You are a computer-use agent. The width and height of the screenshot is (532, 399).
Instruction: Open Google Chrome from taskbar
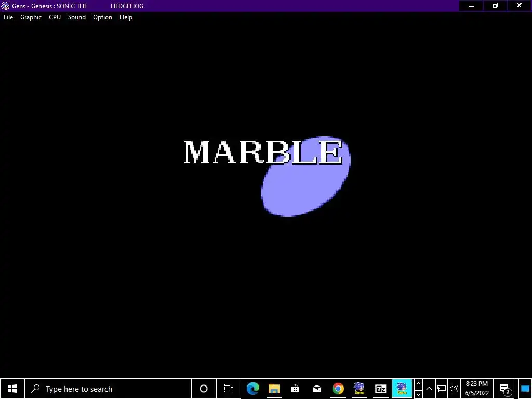click(x=338, y=389)
